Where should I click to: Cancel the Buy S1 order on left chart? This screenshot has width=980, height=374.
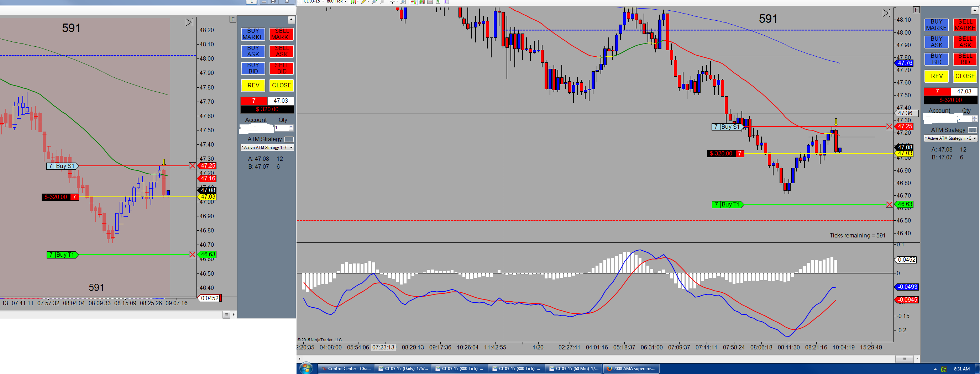(193, 166)
